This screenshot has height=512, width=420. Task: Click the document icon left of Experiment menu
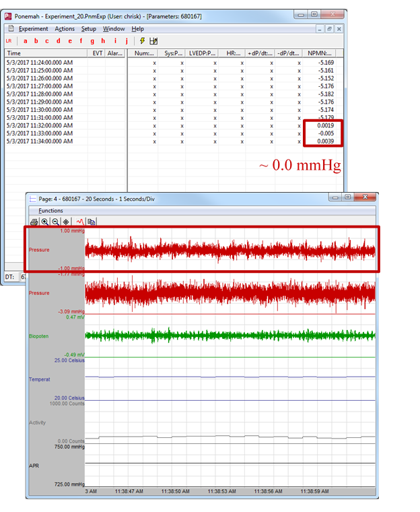[11, 29]
